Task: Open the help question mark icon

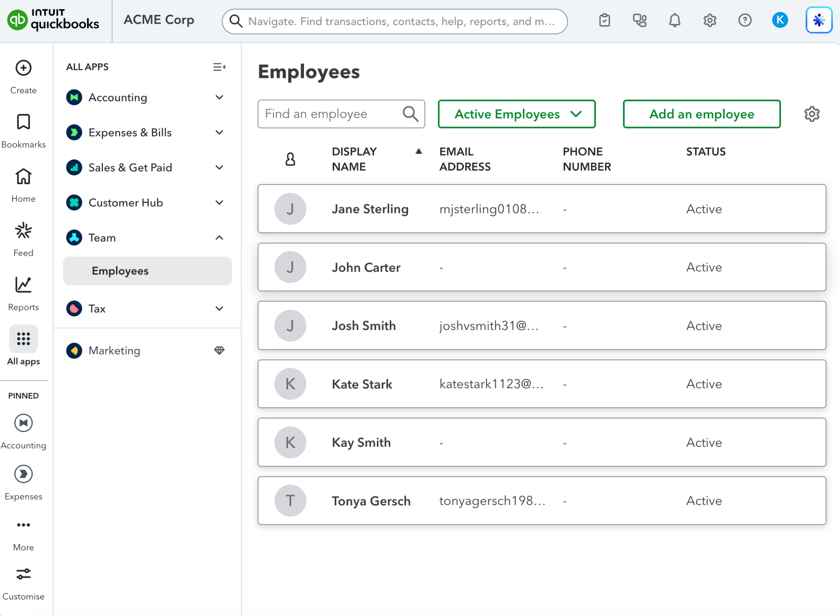Action: 745,20
